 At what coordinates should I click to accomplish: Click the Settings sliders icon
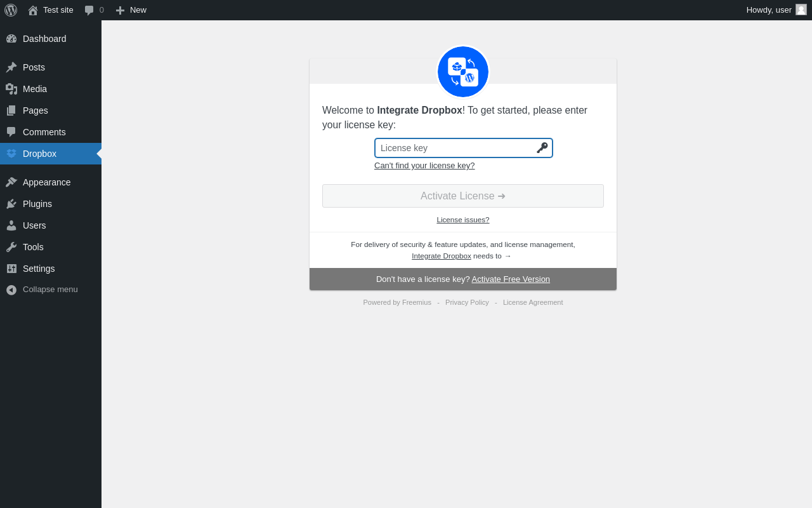coord(11,269)
